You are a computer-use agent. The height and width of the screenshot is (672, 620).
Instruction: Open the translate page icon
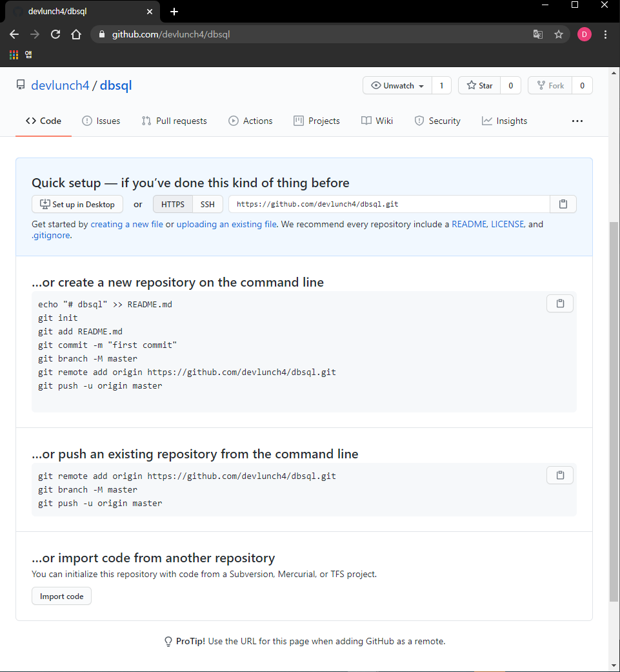(x=538, y=34)
